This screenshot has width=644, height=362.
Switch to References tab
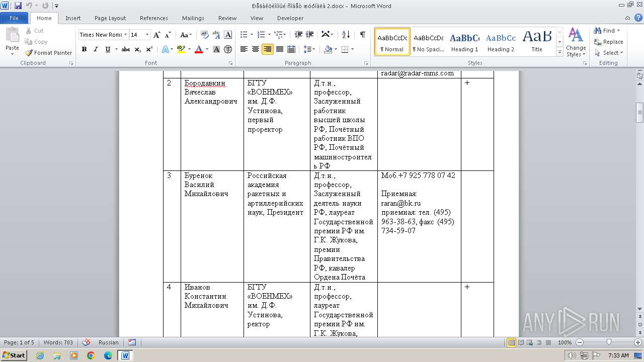(154, 18)
